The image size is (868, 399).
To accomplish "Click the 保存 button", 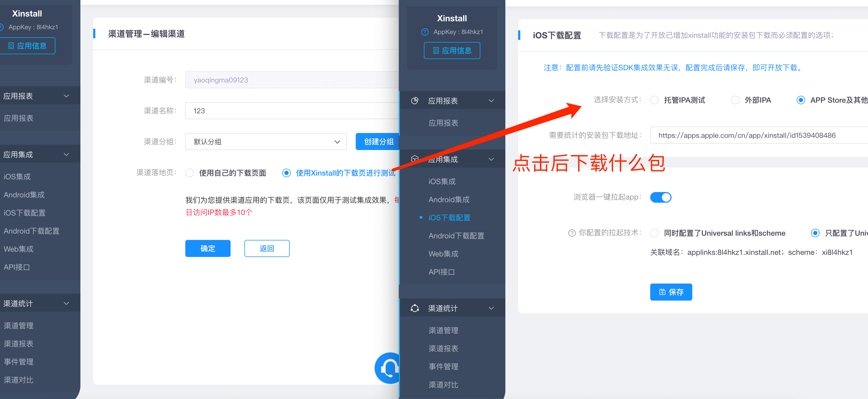I will click(671, 292).
